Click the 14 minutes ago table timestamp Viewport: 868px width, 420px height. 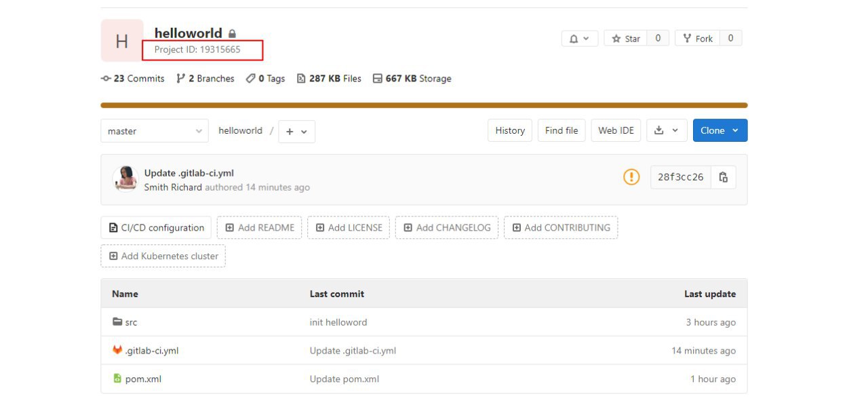[704, 351]
